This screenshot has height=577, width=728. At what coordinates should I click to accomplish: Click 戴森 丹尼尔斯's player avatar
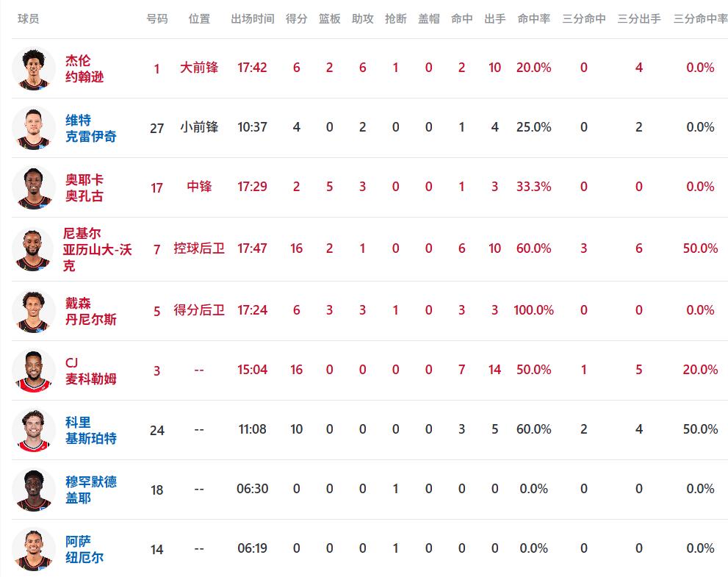pos(34,311)
